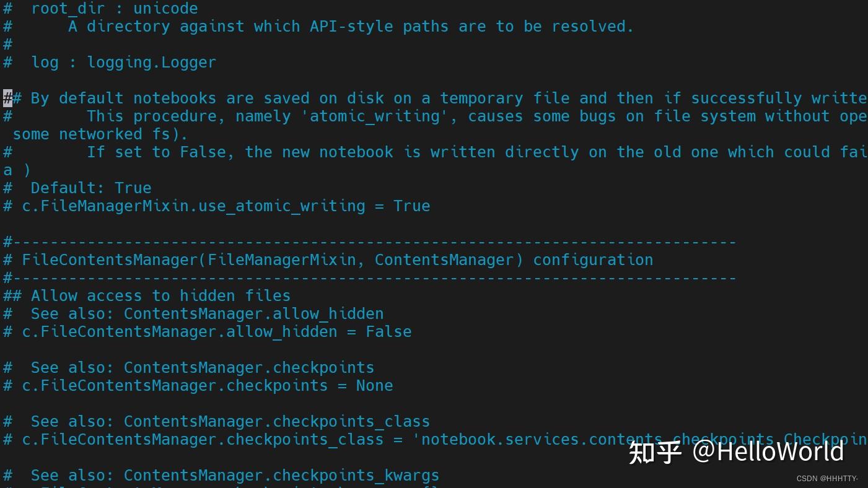Click 'See also: ContentsManager.allow_hidden' line
Image resolution: width=868 pixels, height=488 pixels.
(x=207, y=314)
